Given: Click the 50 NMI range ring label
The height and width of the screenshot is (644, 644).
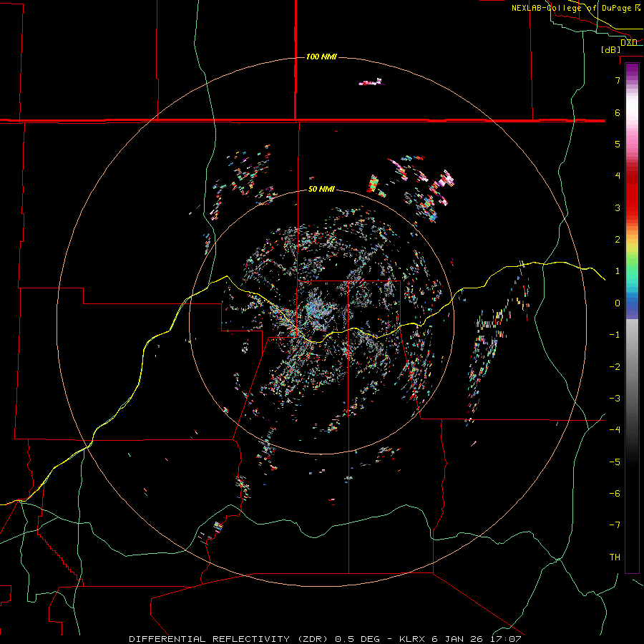Looking at the screenshot, I should [x=321, y=189].
